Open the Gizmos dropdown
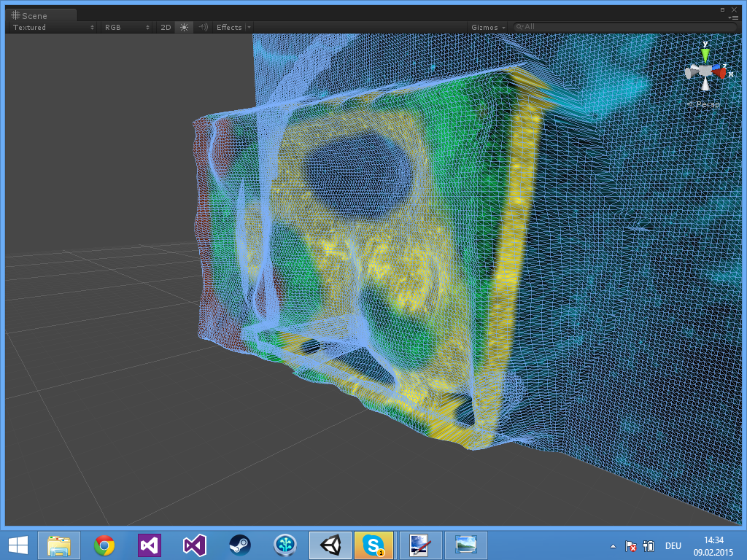Viewport: 747px width, 560px height. (x=488, y=27)
